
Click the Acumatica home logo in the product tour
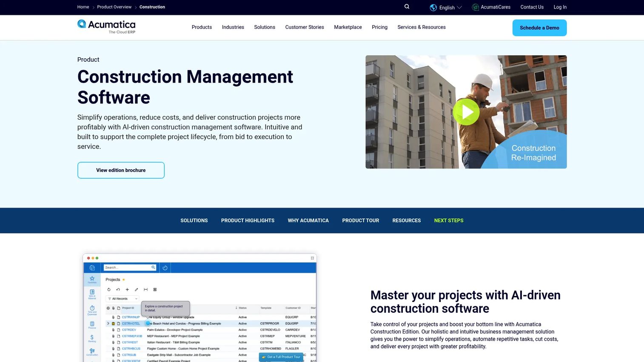click(92, 268)
